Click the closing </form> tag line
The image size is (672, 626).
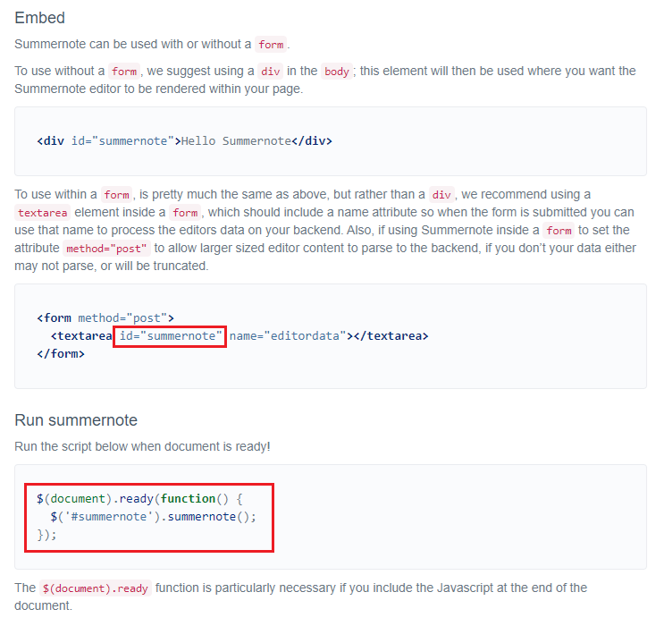[61, 354]
